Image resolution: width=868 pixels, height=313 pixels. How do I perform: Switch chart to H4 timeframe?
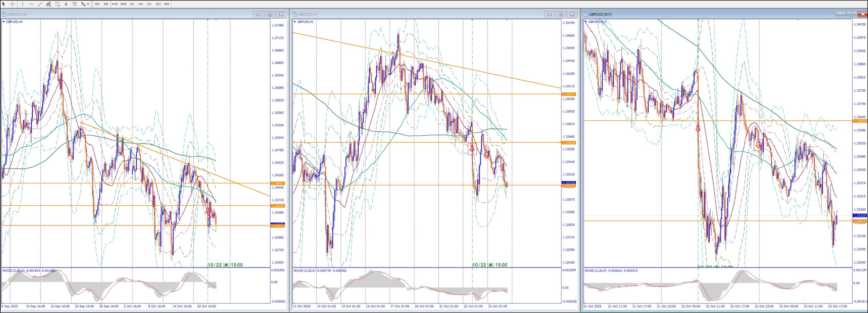pyautogui.click(x=140, y=4)
